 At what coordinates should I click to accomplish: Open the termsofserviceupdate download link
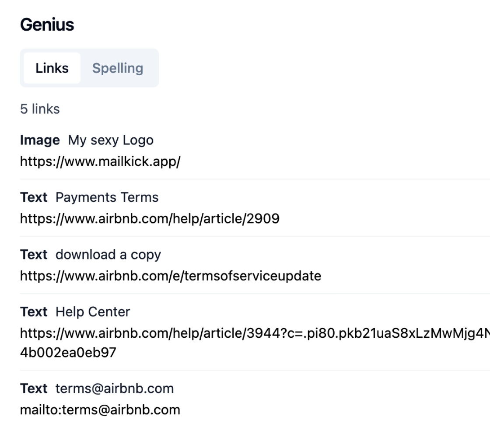click(x=170, y=276)
